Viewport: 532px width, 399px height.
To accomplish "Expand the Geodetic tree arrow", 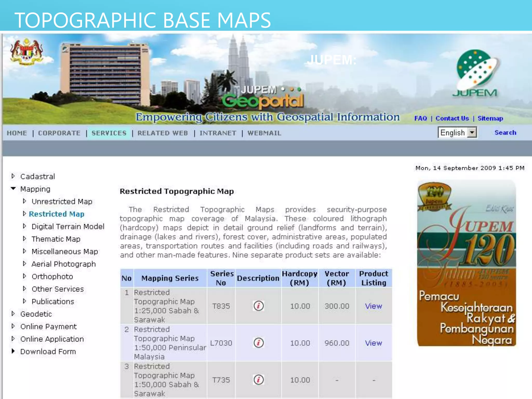I will pyautogui.click(x=13, y=314).
